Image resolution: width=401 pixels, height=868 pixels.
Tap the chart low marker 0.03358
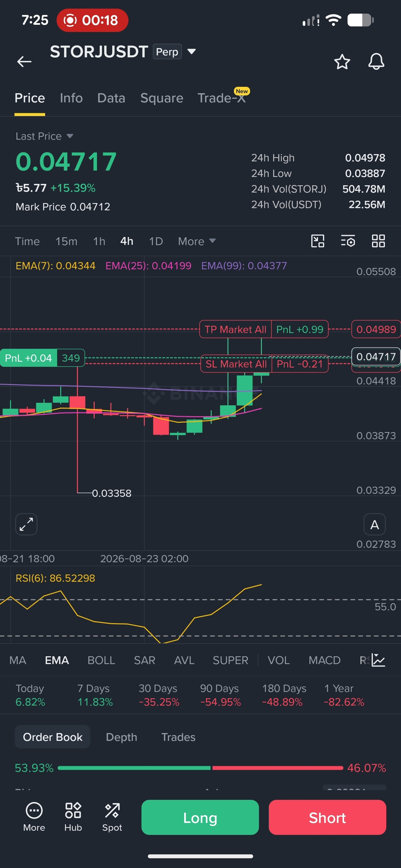tap(112, 493)
